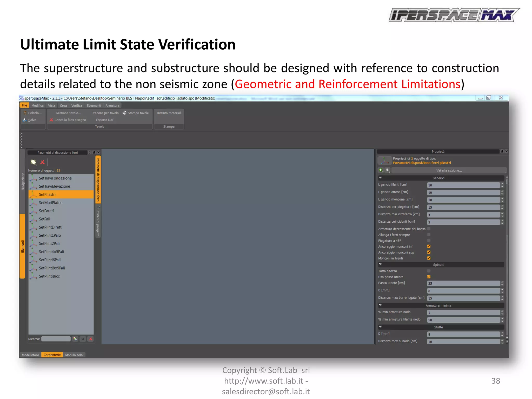The height and width of the screenshot is (399, 532).
Task: Click the Cancella files disegno icon
Action: click(51, 120)
